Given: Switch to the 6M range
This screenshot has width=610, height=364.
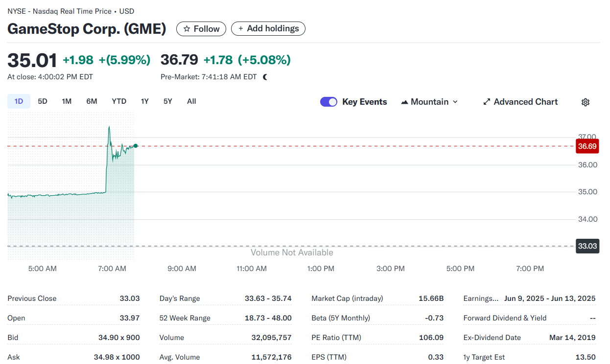Looking at the screenshot, I should 92,101.
